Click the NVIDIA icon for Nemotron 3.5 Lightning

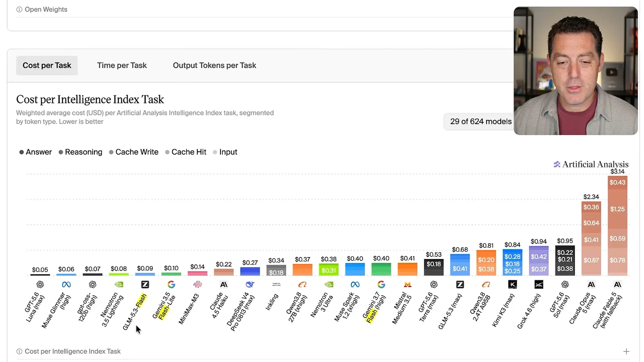pos(119,284)
